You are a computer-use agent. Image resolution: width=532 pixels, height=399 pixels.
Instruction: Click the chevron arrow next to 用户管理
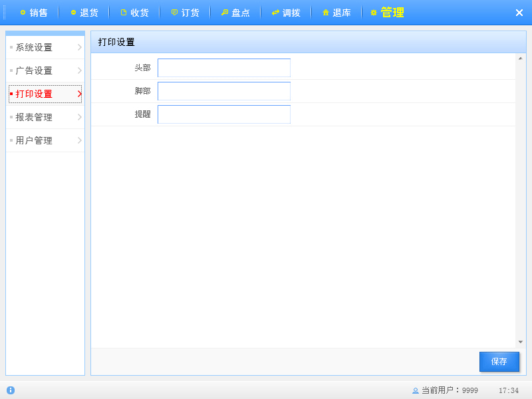click(x=80, y=140)
